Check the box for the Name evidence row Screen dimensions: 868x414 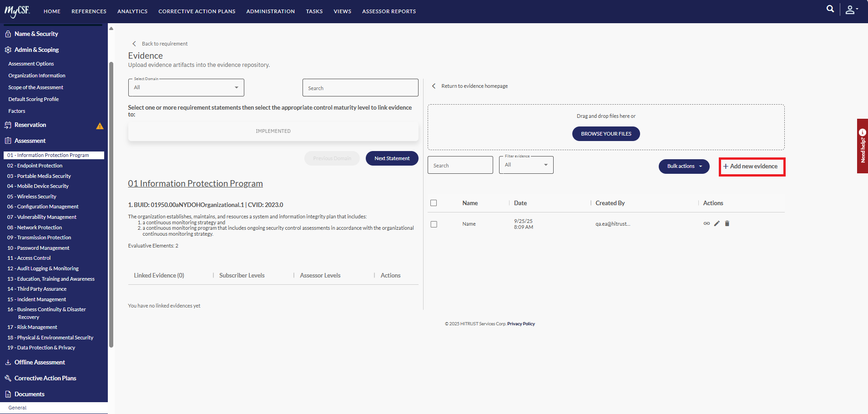[x=434, y=224]
